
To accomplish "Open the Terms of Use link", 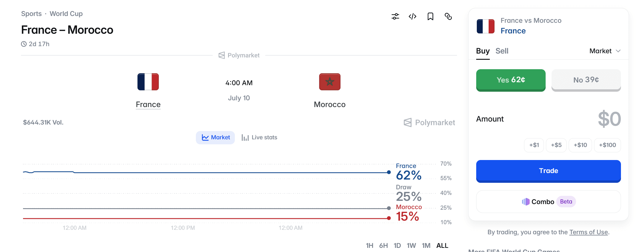I will 588,232.
